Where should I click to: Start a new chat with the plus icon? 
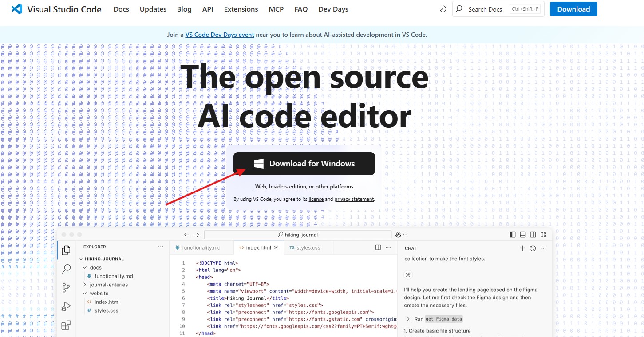tap(522, 248)
